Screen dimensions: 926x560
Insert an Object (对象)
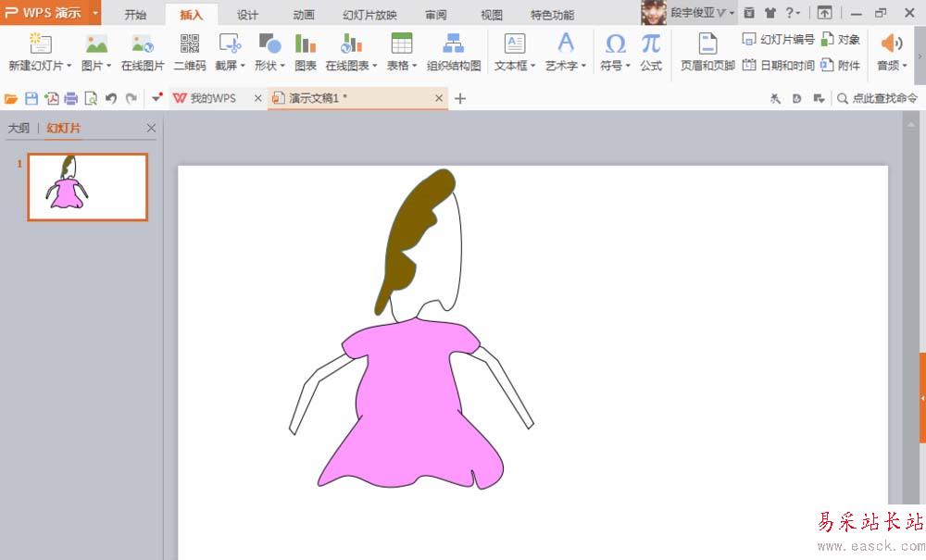coord(841,40)
